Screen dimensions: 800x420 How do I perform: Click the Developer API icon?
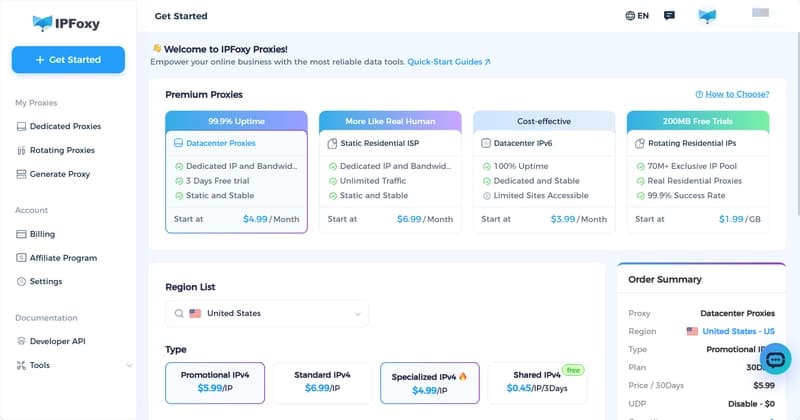[21, 341]
